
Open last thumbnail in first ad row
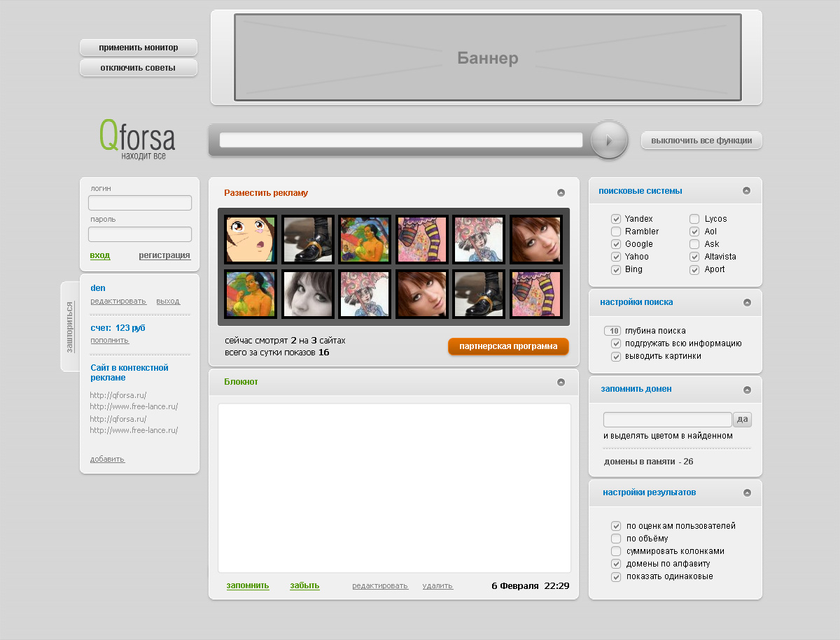(536, 239)
